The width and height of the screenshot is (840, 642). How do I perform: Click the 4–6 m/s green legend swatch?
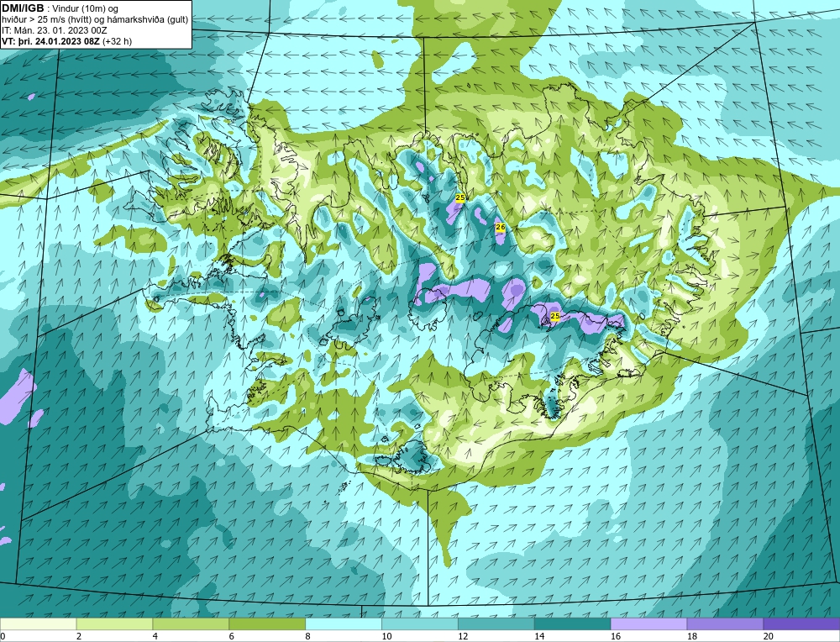(191, 624)
